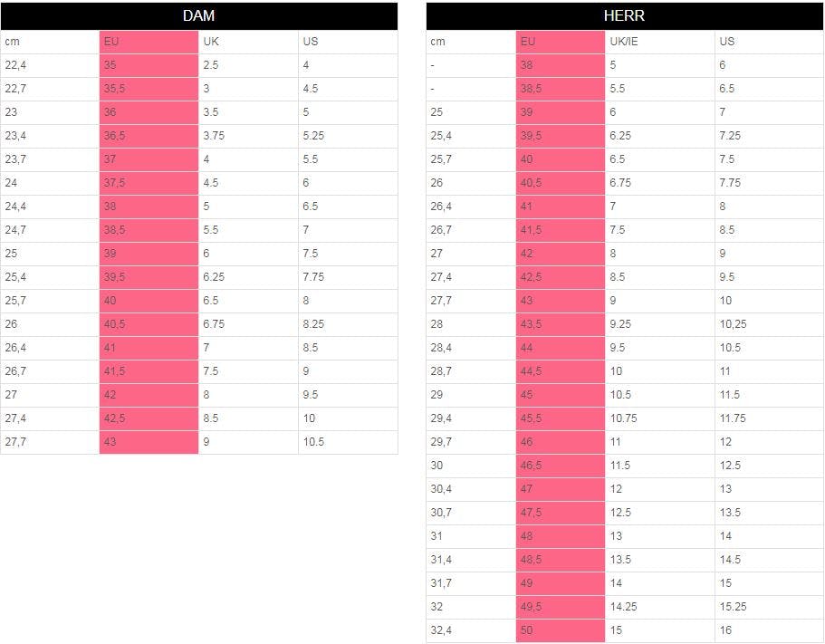Select EU 43 cell in DAM table
This screenshot has width=825, height=644.
149,442
